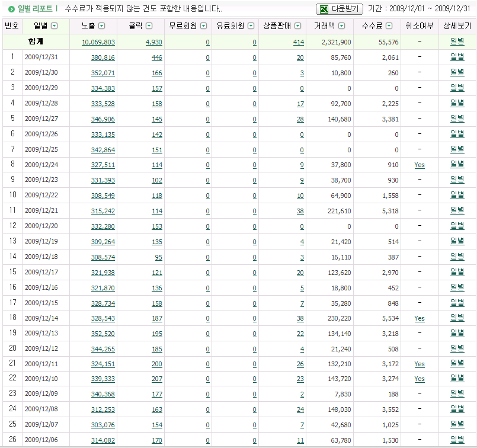Open the Yes cancellation link for 2009/12/24
The image size is (477, 448).
point(420,165)
